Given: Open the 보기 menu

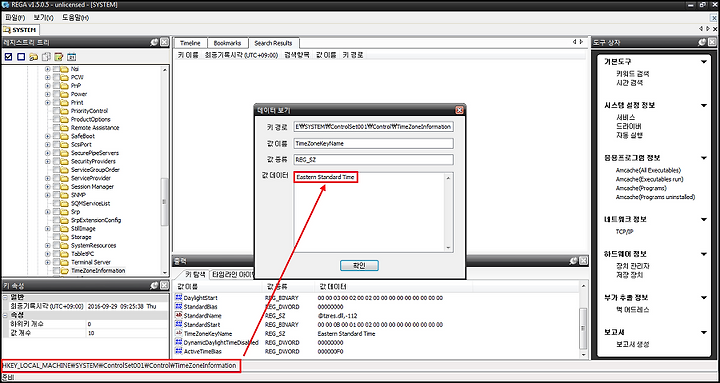Looking at the screenshot, I should [x=43, y=17].
